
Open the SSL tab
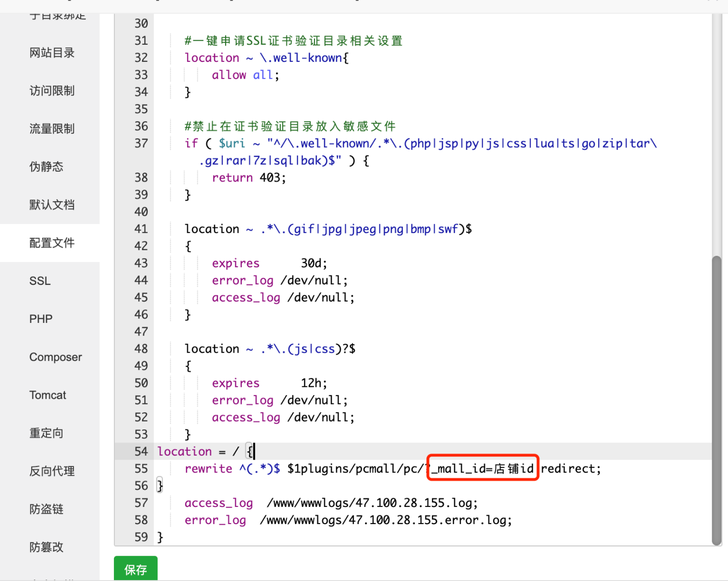40,281
